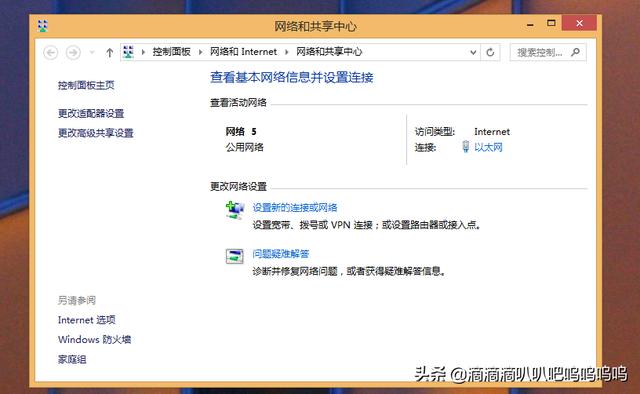The height and width of the screenshot is (394, 640).
Task: Expand the chevron after 网络和 Internet
Action: 287,52
